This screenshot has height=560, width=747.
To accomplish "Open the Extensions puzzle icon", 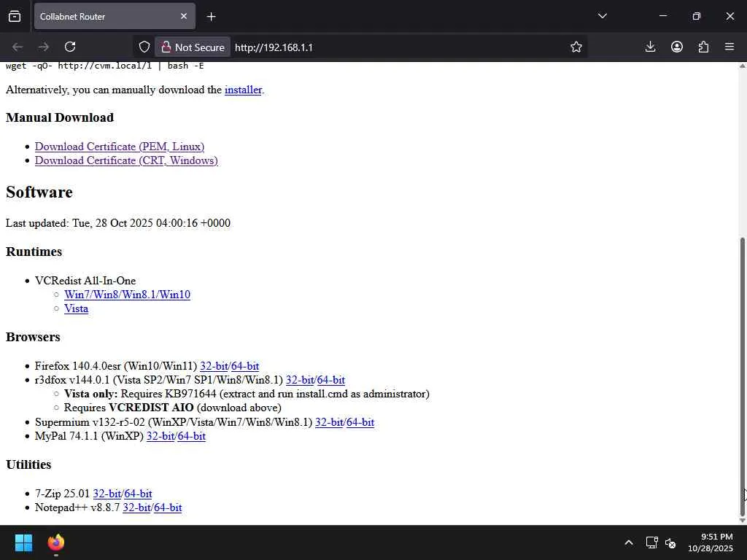I will coord(703,47).
